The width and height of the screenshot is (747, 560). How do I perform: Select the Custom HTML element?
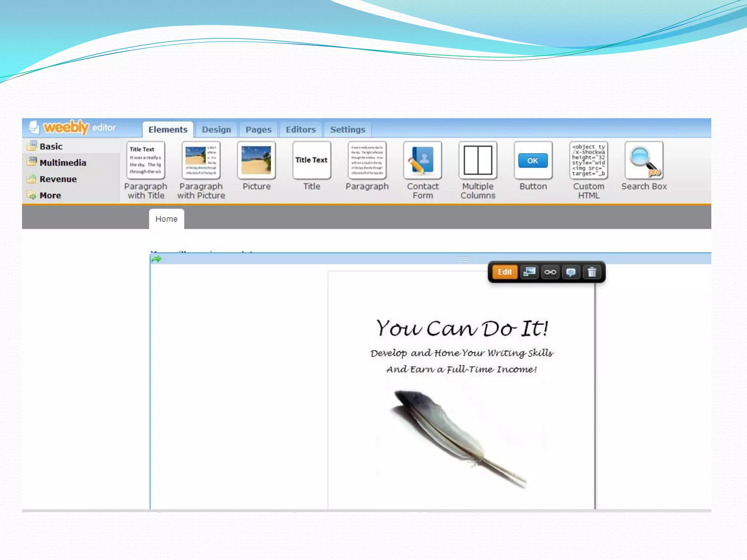[x=588, y=160]
